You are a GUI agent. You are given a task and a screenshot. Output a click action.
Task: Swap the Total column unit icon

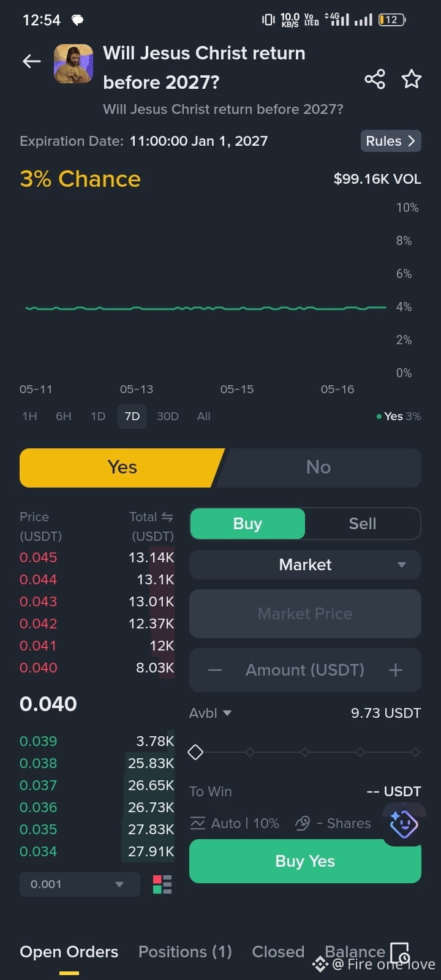167,517
